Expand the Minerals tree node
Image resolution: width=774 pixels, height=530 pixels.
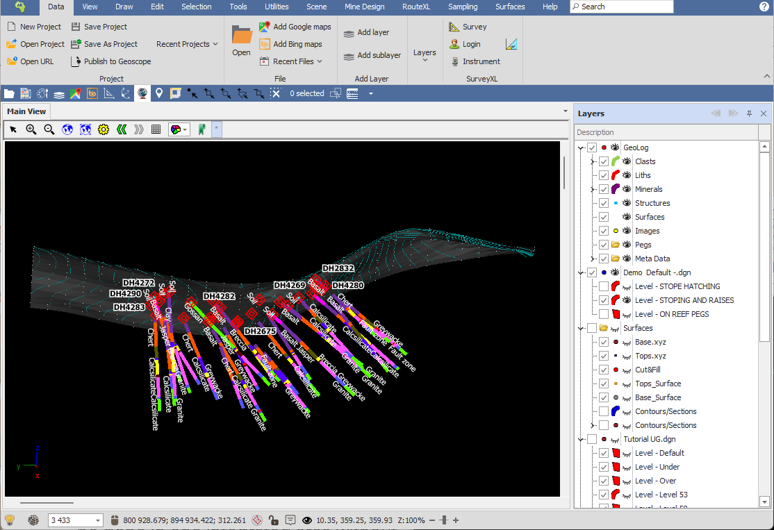(593, 189)
